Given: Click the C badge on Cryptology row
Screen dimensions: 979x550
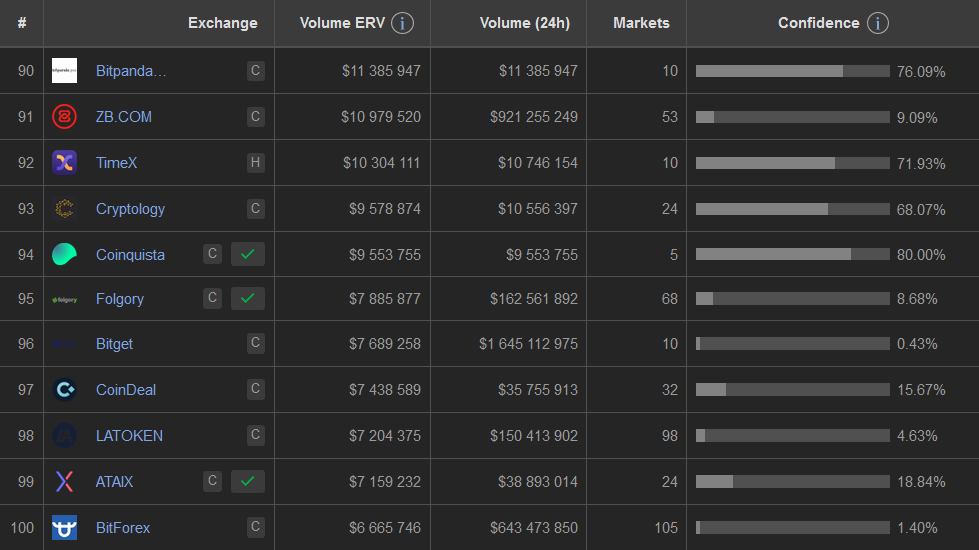Looking at the screenshot, I should tap(255, 209).
